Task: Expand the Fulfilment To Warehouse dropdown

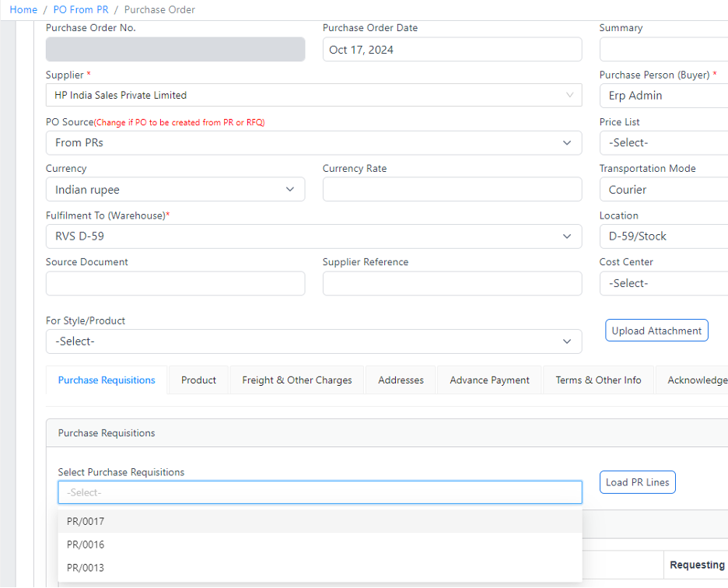Action: [x=313, y=236]
